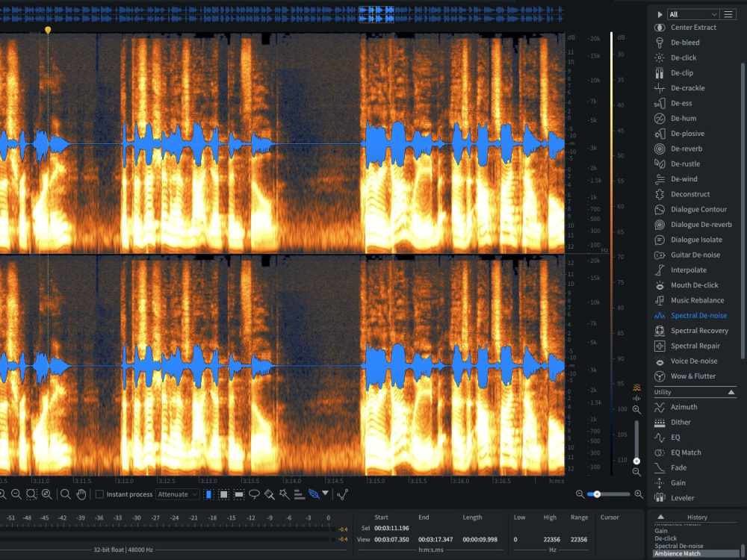Select the brush selection tool
This screenshot has height=560, width=747.
(x=269, y=494)
